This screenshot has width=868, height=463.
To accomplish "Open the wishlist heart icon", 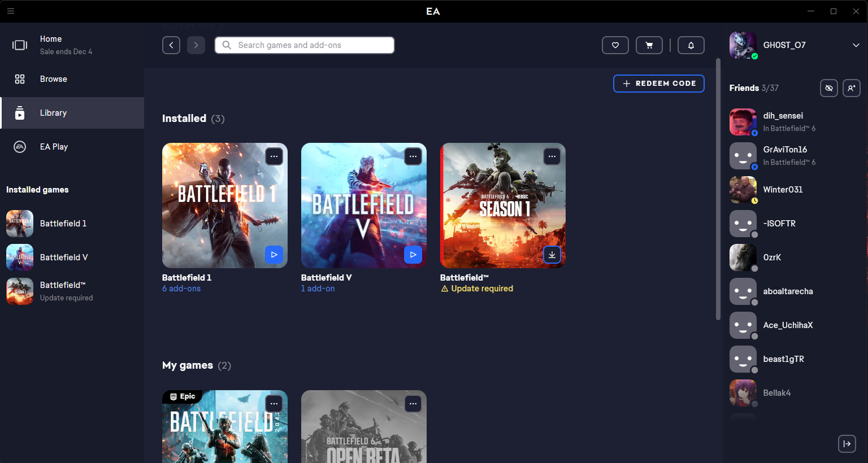I will 615,45.
